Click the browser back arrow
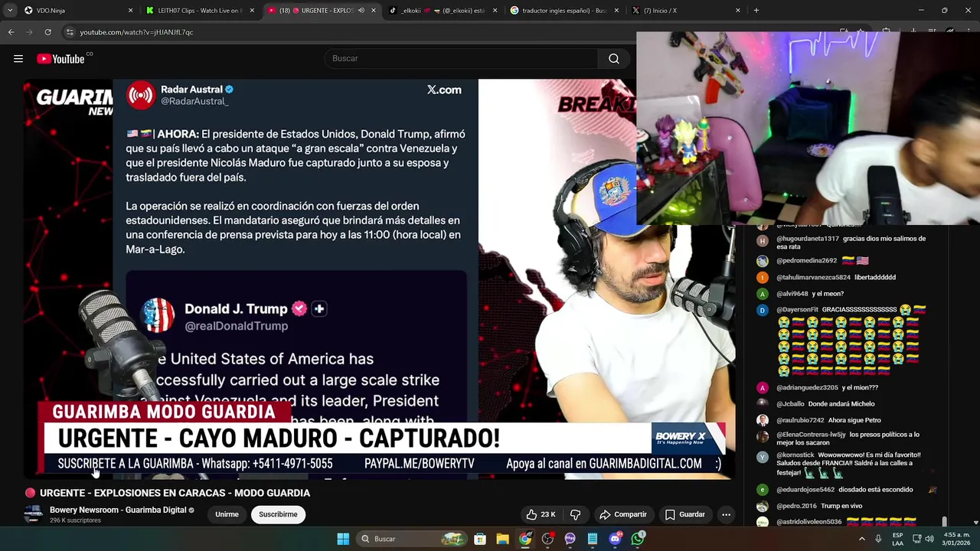980x551 pixels. (x=11, y=32)
